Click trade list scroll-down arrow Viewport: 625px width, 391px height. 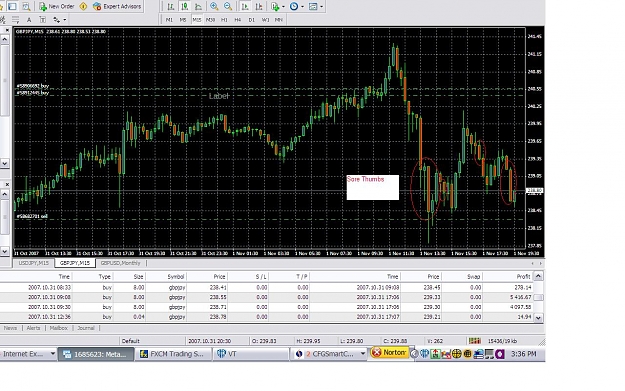click(x=538, y=318)
